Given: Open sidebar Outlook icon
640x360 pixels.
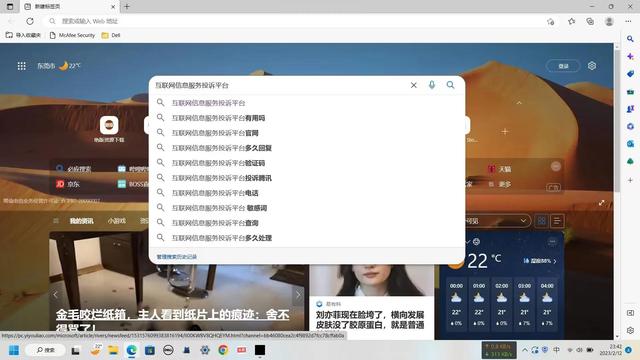Looking at the screenshot, I should (630, 144).
